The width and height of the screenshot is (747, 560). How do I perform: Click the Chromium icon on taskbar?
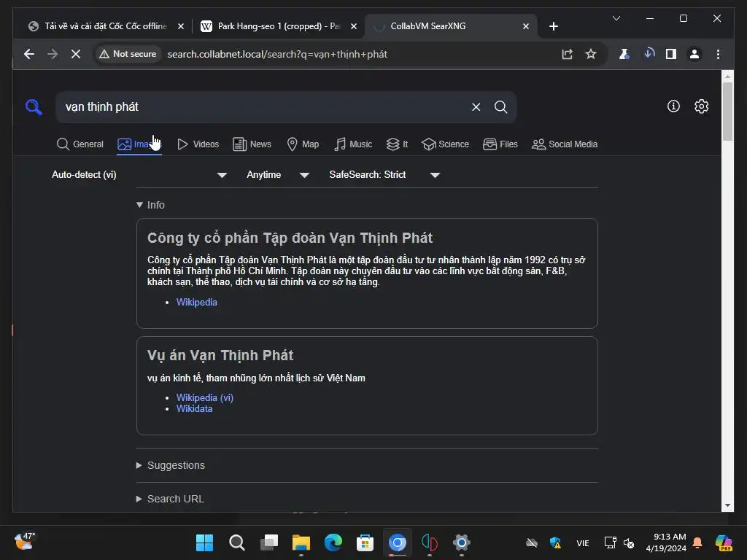(398, 542)
